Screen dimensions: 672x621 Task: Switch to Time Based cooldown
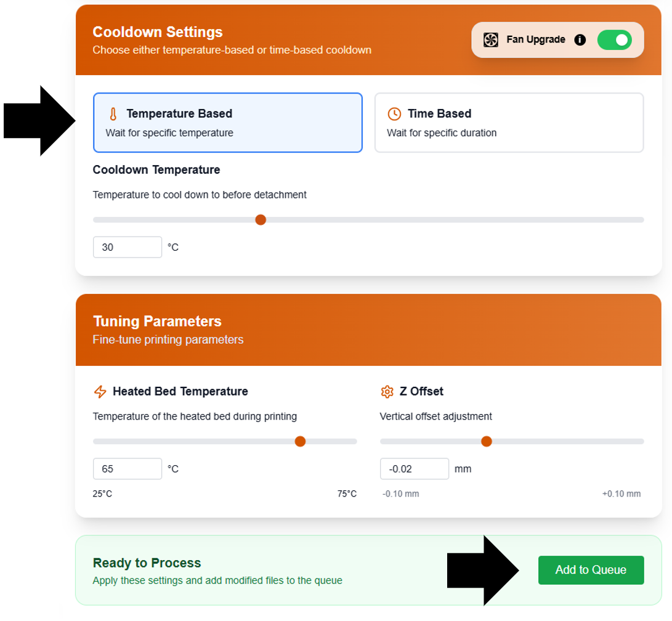coord(509,123)
